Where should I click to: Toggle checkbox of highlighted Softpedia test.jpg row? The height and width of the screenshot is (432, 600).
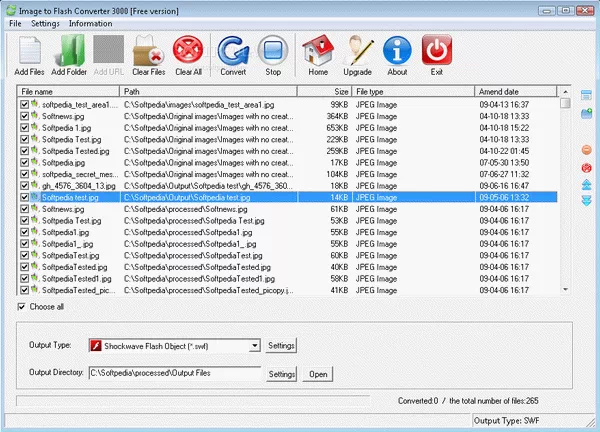pos(24,197)
